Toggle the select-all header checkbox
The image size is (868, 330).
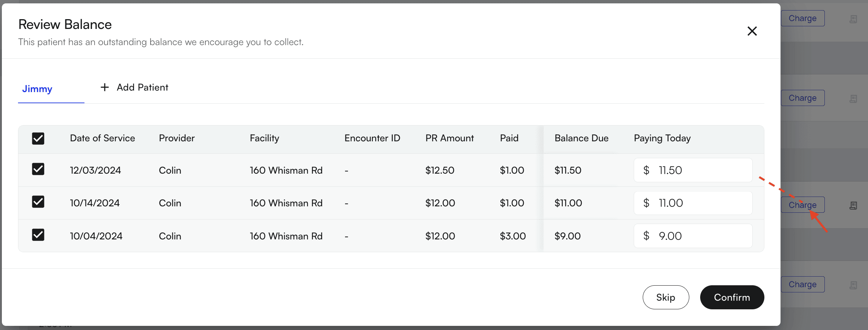pos(38,138)
